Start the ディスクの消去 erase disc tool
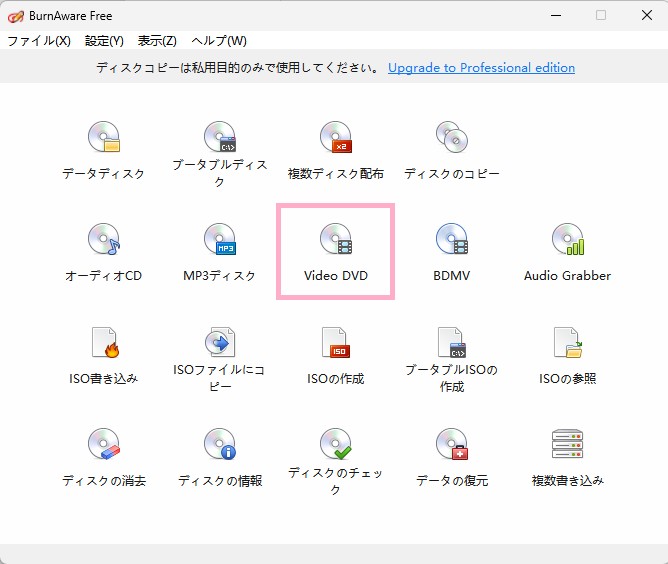 (x=104, y=458)
